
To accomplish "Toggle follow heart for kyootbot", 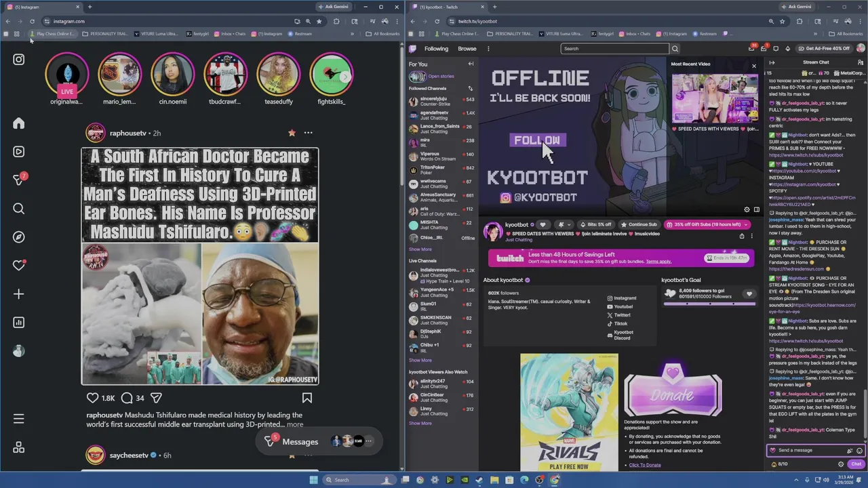I will pyautogui.click(x=542, y=225).
